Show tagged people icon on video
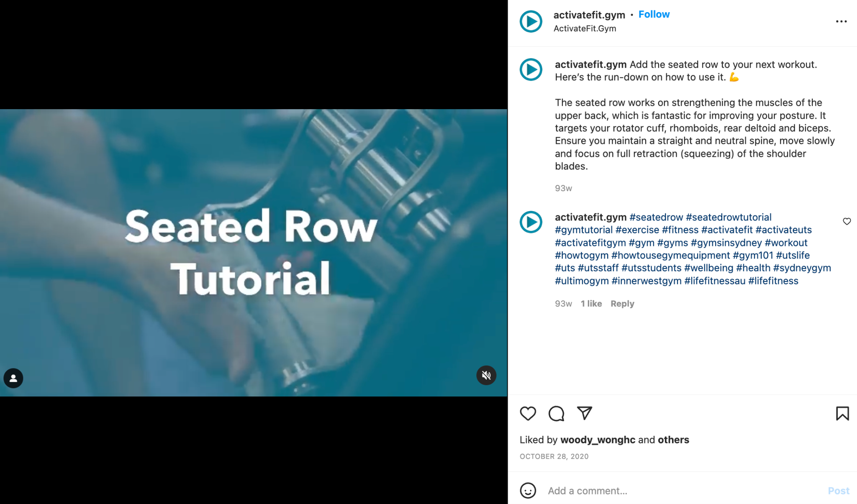857x504 pixels. (13, 378)
